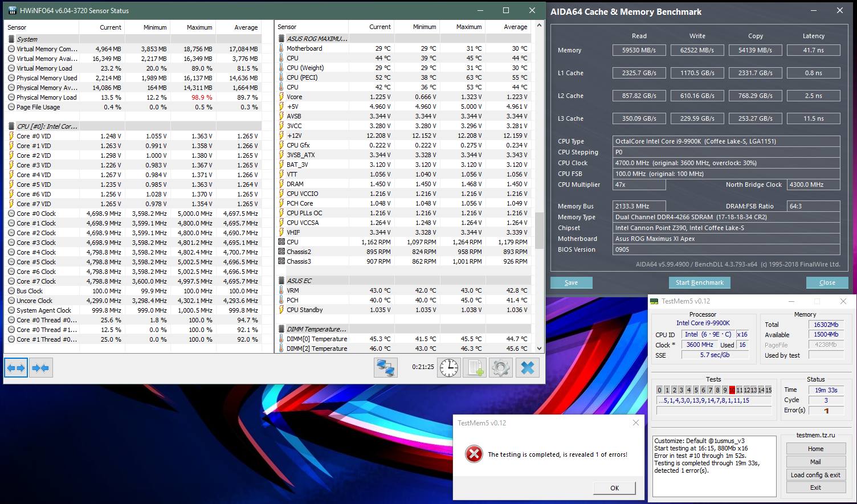Select the System Agent Clock sensor row name
Image resolution: width=857 pixels, height=504 pixels.
coord(44,310)
